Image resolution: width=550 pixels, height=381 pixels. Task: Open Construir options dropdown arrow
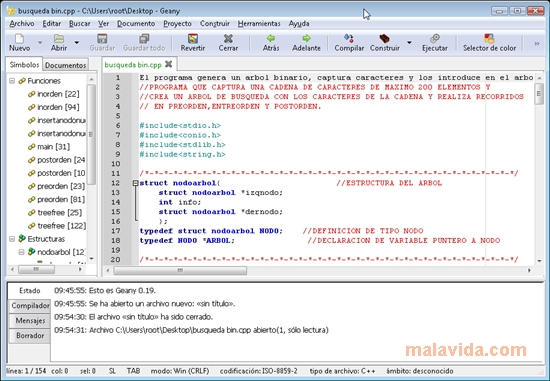(409, 43)
